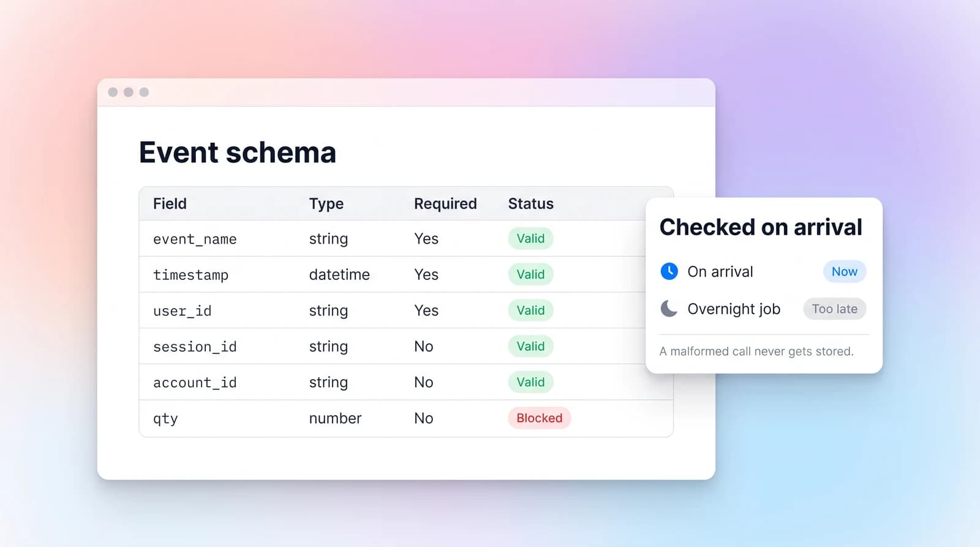Click the Required column header

tap(445, 203)
